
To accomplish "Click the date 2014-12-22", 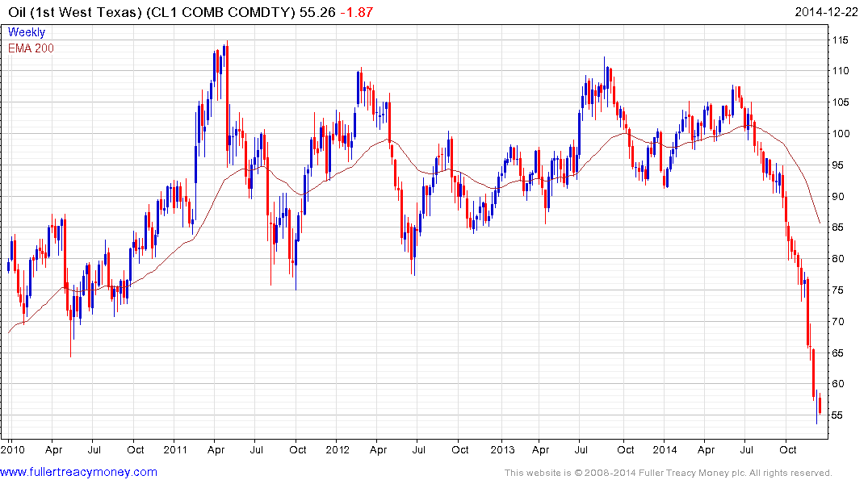I will [x=826, y=12].
